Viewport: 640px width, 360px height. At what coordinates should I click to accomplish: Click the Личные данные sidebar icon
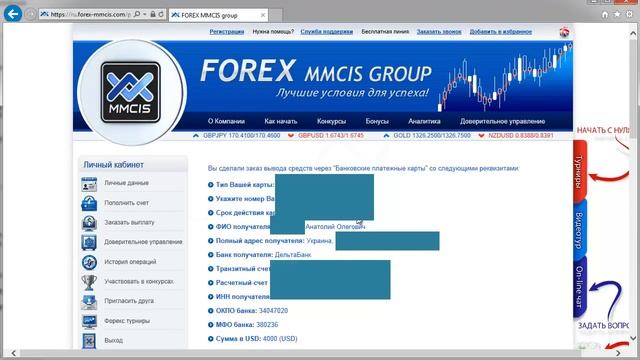point(89,184)
